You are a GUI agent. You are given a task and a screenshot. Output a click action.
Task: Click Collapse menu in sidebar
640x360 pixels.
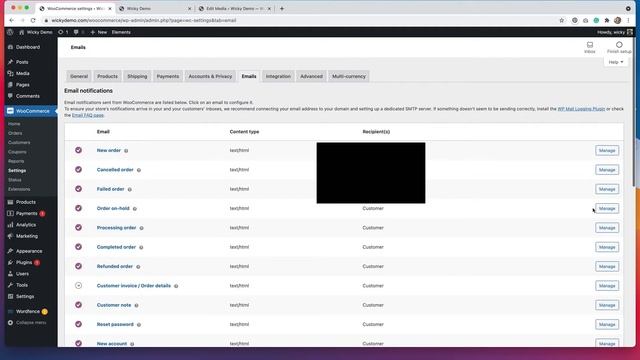click(x=31, y=322)
